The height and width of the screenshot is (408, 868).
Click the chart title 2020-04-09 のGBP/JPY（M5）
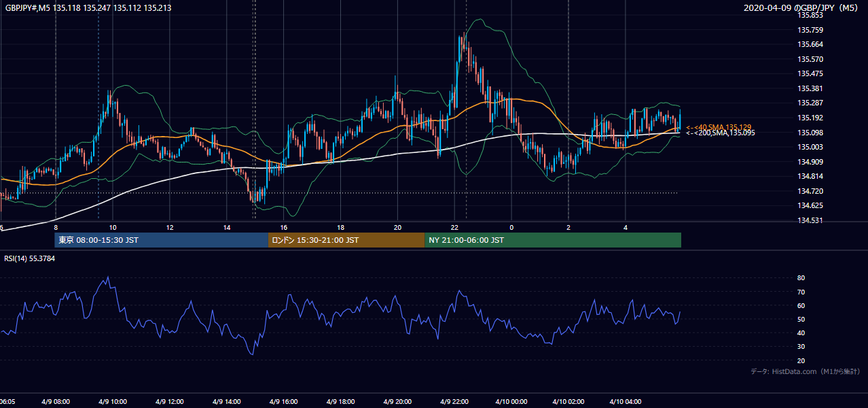[802, 8]
